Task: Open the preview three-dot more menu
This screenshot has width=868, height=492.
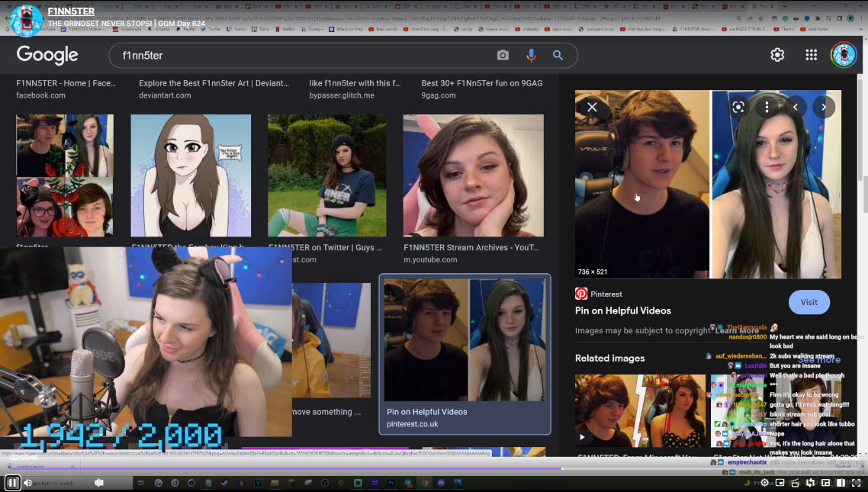Action: click(767, 107)
